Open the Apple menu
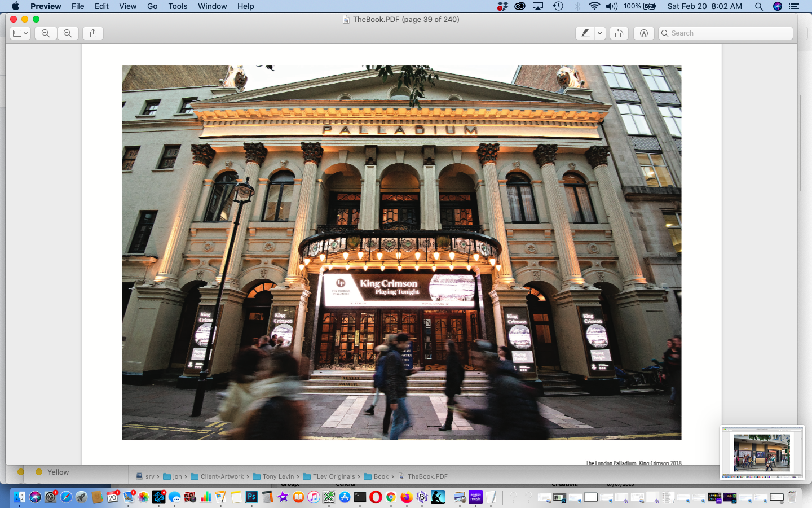Viewport: 812px width, 508px height. [15, 6]
